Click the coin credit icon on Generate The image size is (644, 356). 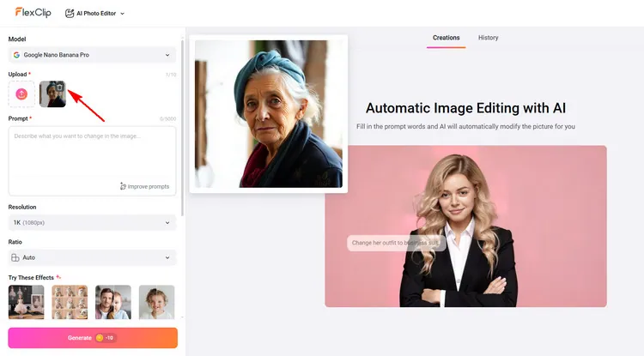pyautogui.click(x=100, y=338)
